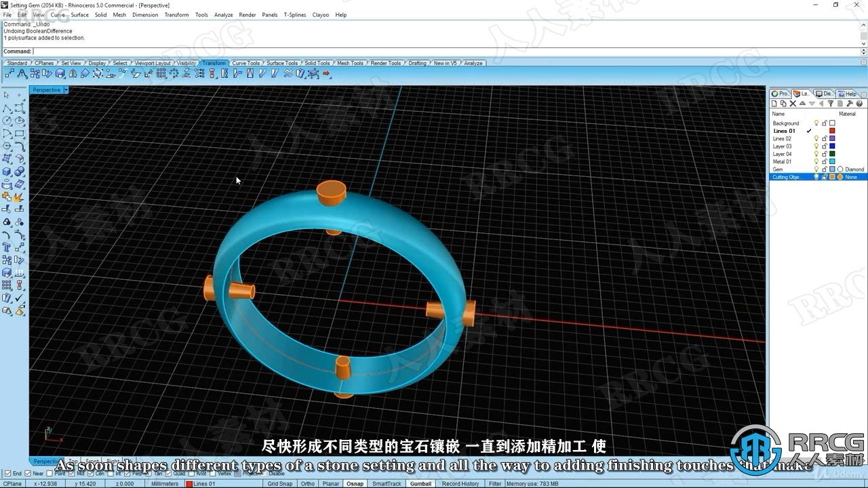Move layer up with the up triangle
Screen dimensions: 868x488
click(802, 104)
